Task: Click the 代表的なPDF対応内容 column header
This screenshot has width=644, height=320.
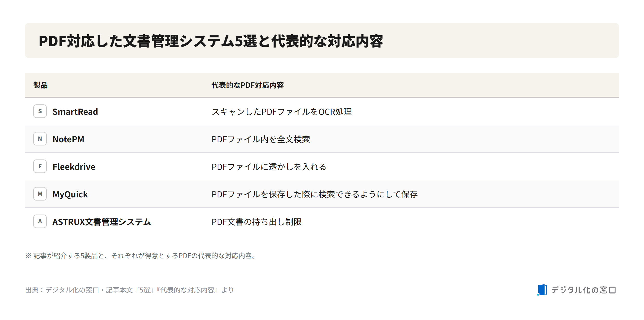Action: pos(248,85)
